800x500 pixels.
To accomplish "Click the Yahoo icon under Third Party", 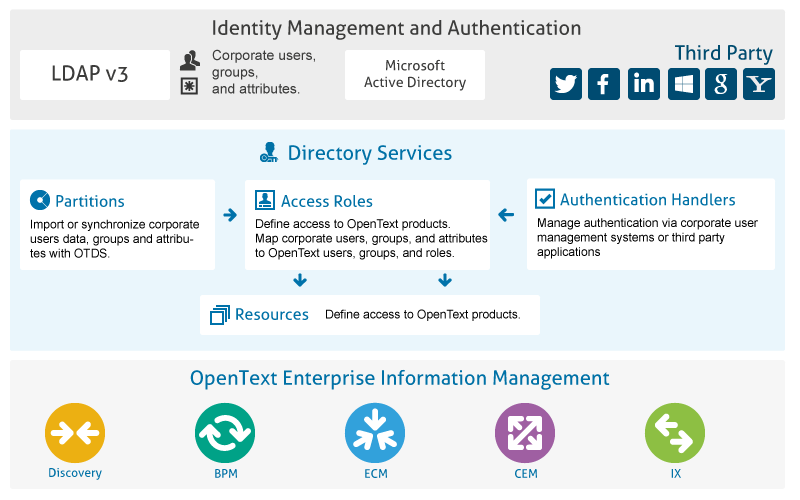I will pos(759,84).
